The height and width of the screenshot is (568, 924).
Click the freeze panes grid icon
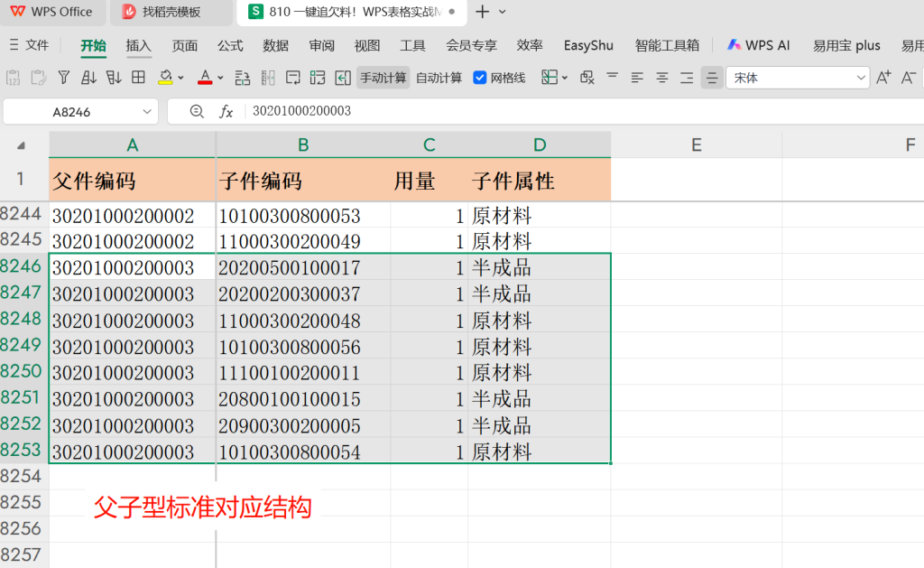pyautogui.click(x=550, y=78)
